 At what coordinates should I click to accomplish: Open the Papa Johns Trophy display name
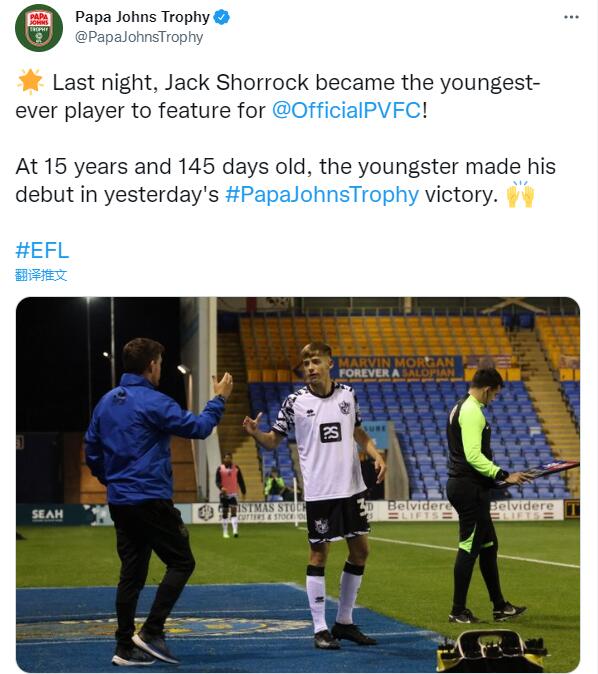tap(142, 17)
